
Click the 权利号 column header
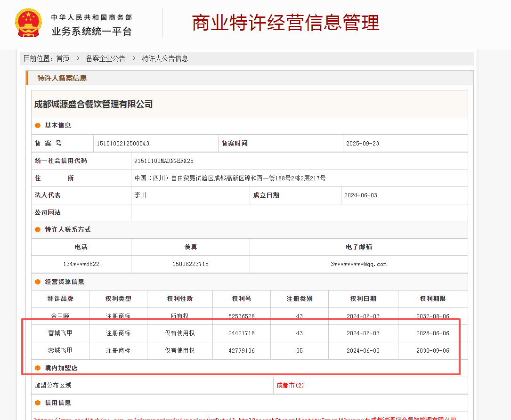(242, 299)
